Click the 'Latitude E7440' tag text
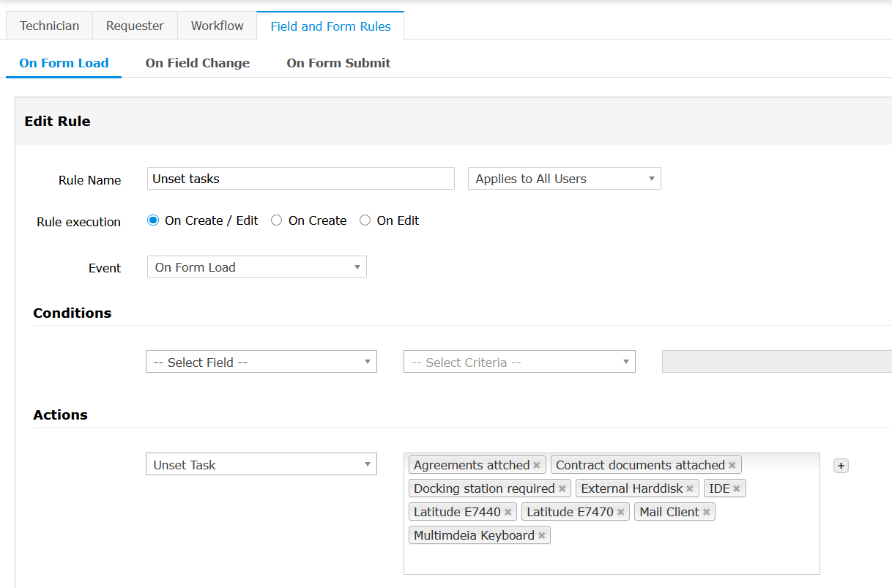 click(457, 513)
